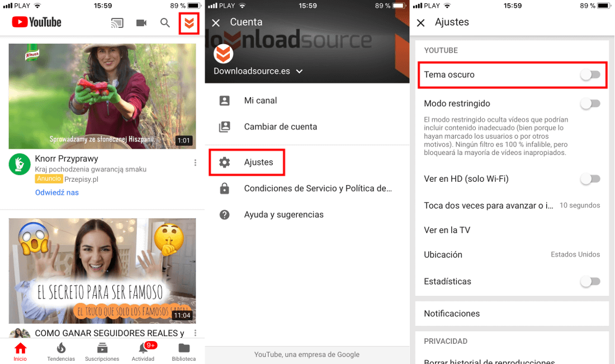Enable Ver en HD (solo Wi-Fi) switch

[x=590, y=179]
